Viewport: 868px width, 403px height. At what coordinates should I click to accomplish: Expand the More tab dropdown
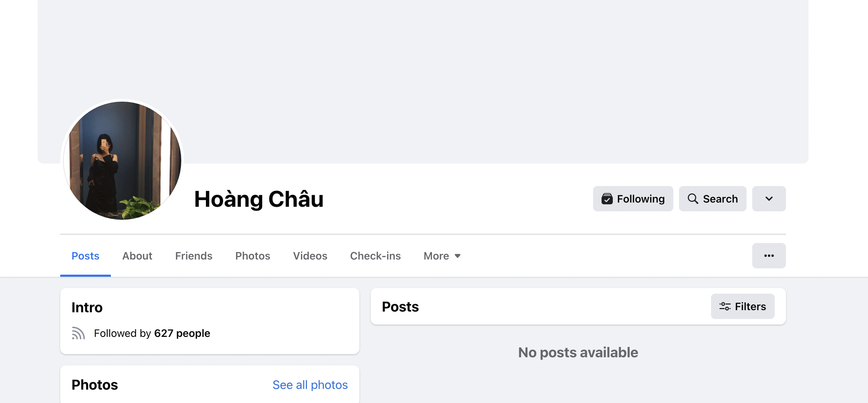(442, 256)
